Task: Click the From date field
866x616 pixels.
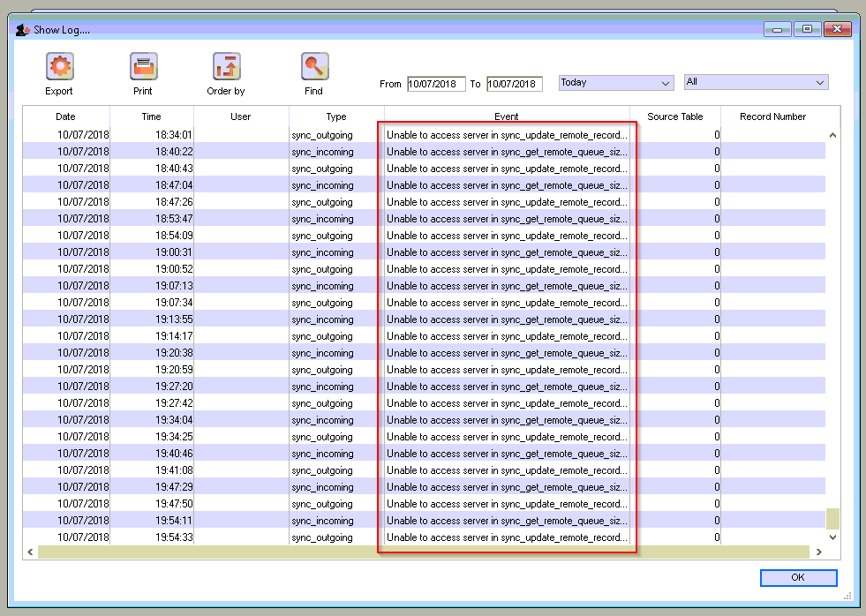Action: pyautogui.click(x=436, y=84)
